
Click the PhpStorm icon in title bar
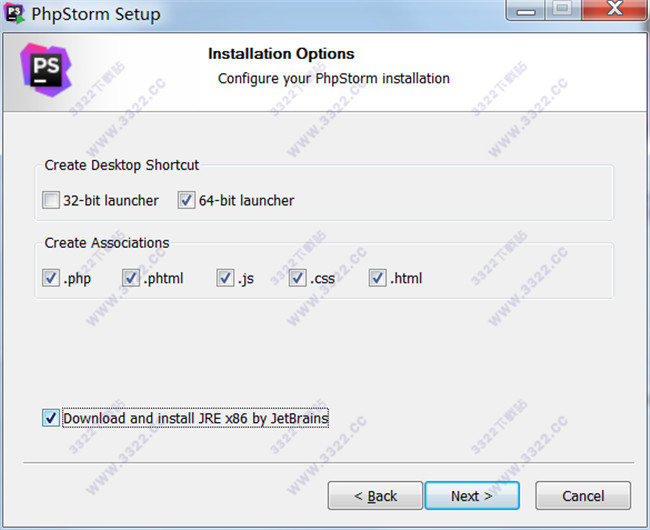pos(14,14)
